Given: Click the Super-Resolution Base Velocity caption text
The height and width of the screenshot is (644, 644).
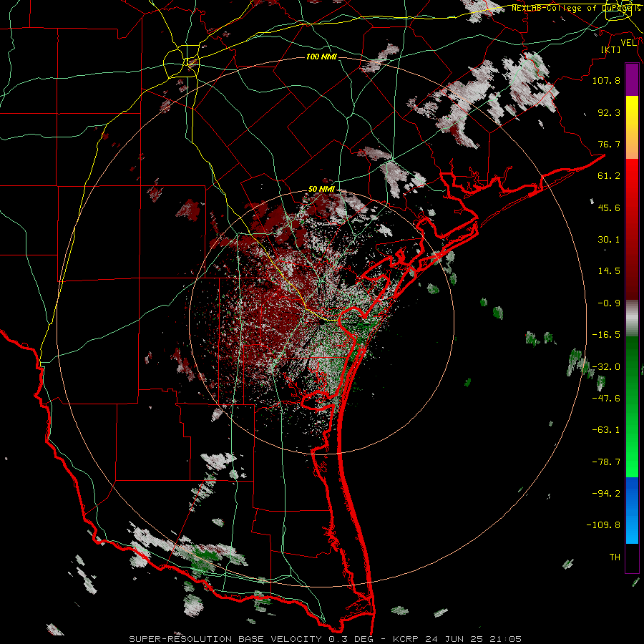Looking at the screenshot, I should click(x=326, y=639).
